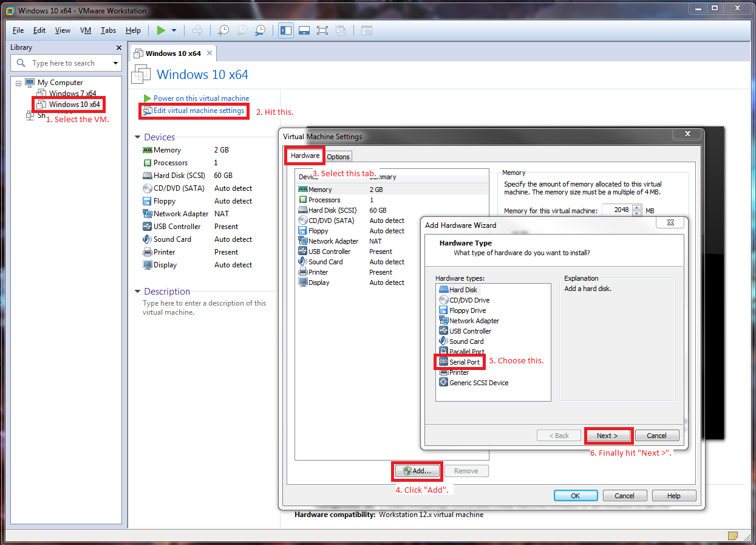Click CD/DVD (SATA) in VM summary panel

pyautogui.click(x=179, y=188)
